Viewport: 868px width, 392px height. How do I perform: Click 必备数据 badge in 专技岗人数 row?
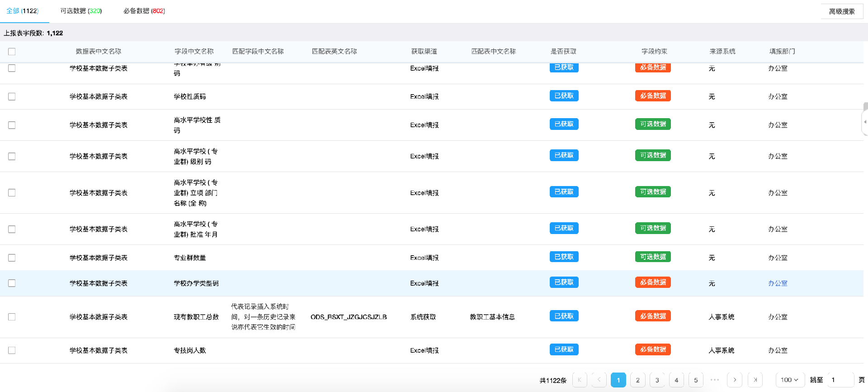tap(653, 349)
